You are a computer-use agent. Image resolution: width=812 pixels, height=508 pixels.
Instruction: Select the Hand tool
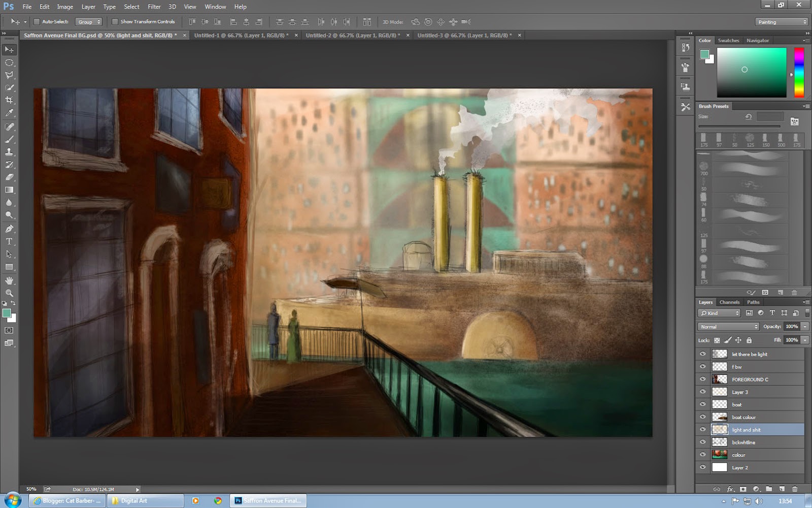click(9, 280)
